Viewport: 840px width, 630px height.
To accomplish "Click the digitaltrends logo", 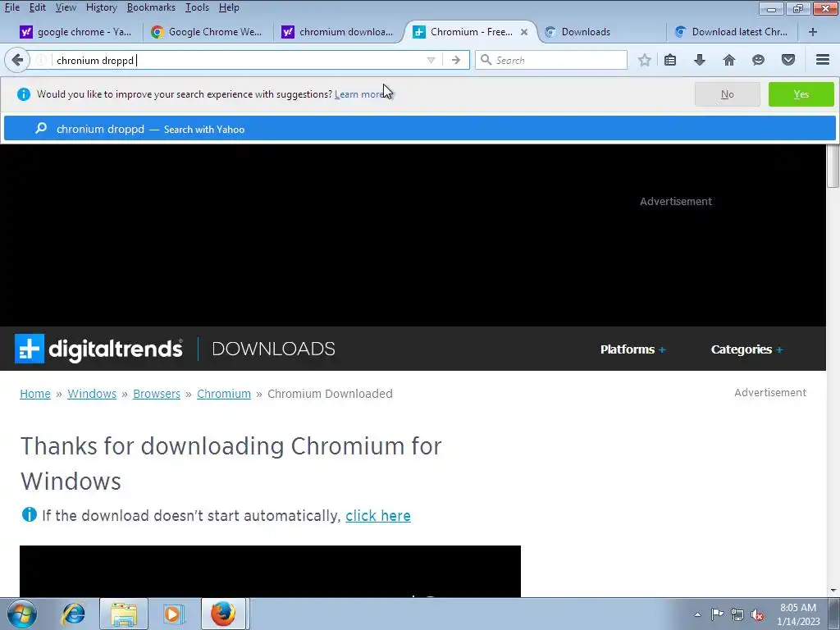I will click(98, 349).
